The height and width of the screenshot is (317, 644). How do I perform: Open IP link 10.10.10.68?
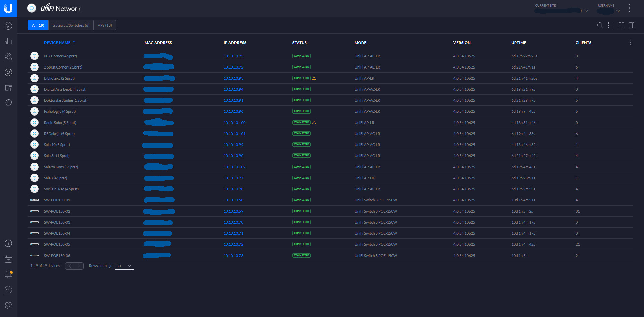[233, 200]
